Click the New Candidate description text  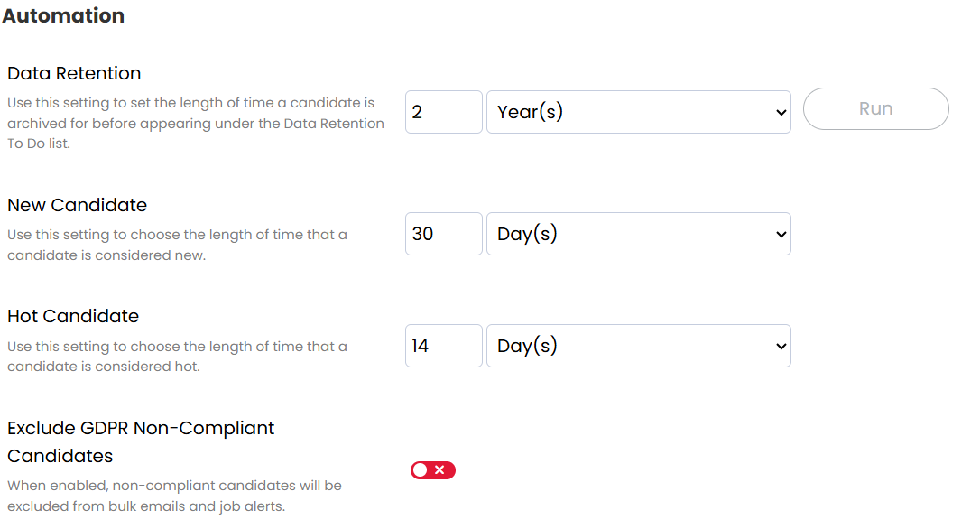coord(177,245)
